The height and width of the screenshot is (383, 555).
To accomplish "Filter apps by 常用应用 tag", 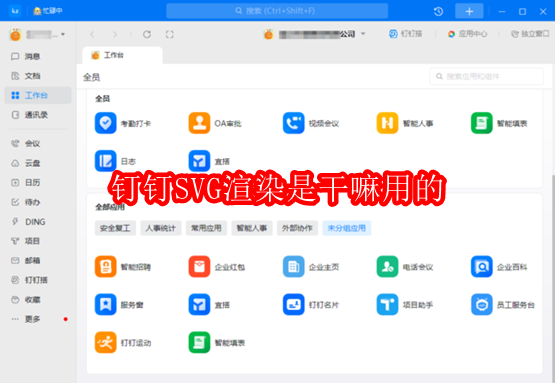I will pyautogui.click(x=206, y=228).
